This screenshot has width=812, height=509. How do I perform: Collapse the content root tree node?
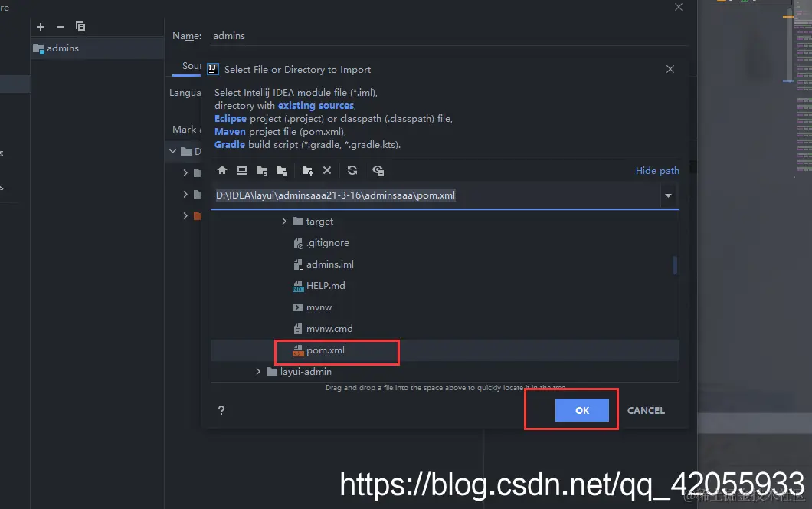coord(172,151)
